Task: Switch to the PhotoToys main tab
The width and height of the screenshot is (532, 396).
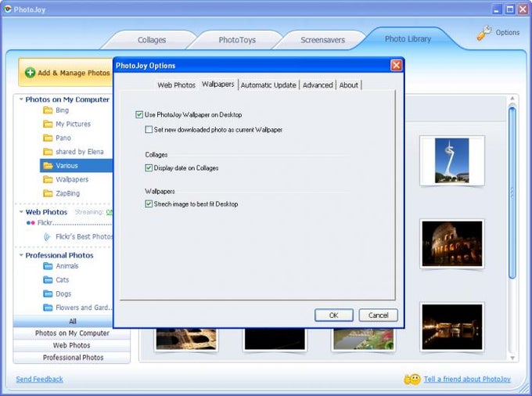Action: pos(237,40)
